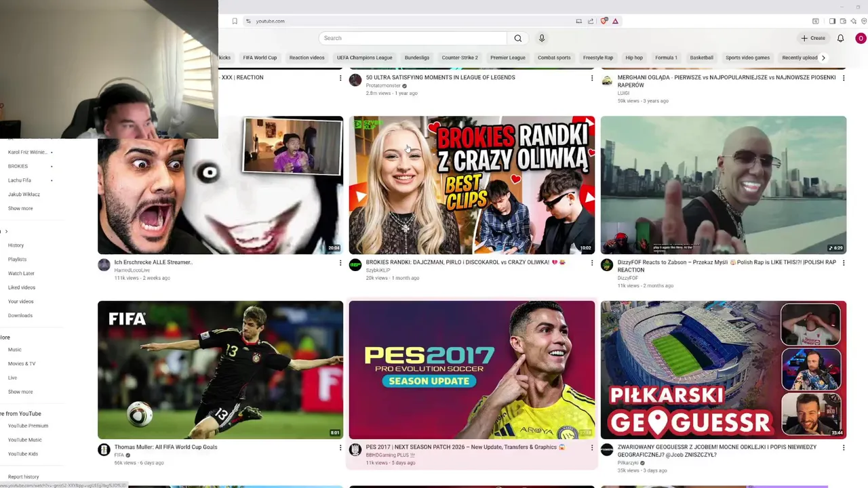Select the Sports video games chip
The width and height of the screenshot is (868, 488).
[747, 58]
